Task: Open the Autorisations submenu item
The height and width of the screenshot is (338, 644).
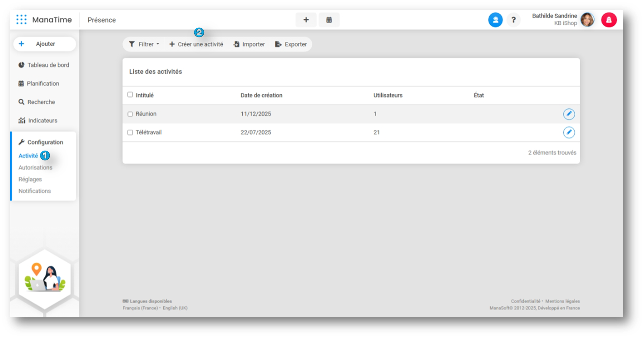Action: [x=35, y=167]
